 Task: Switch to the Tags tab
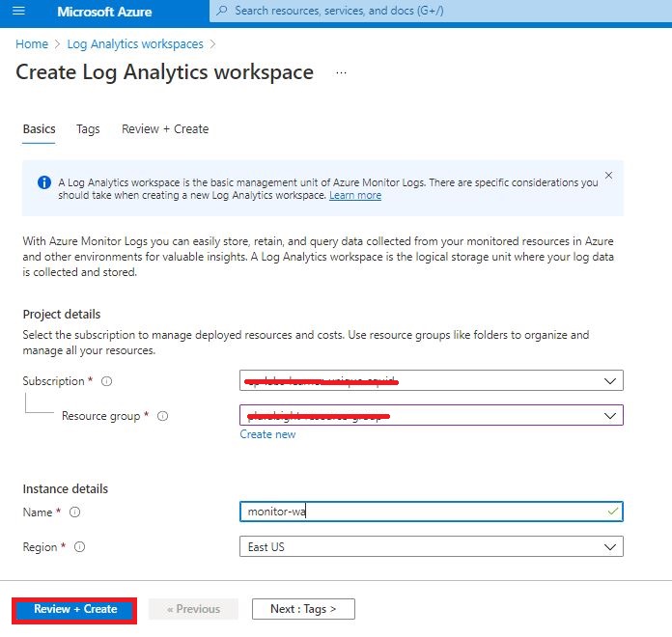88,129
